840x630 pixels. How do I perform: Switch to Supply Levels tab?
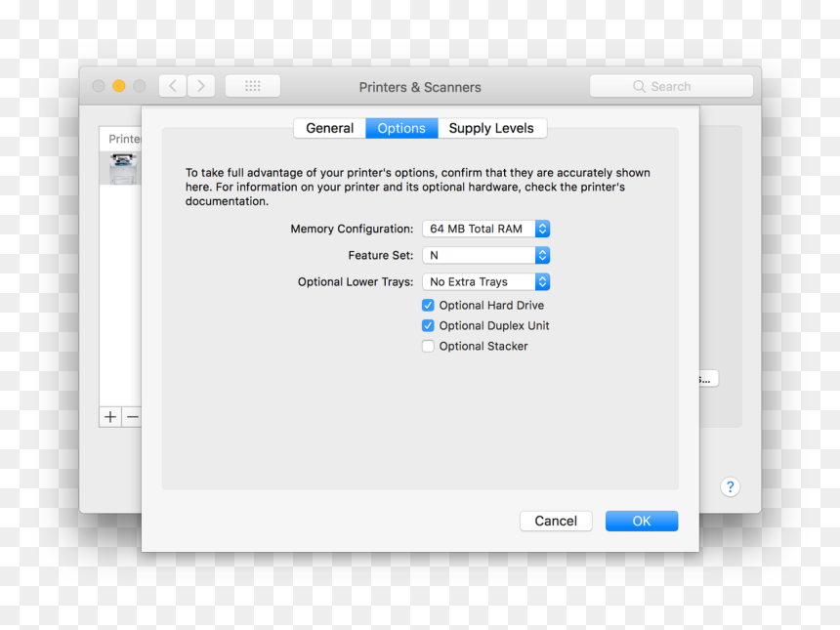point(491,129)
